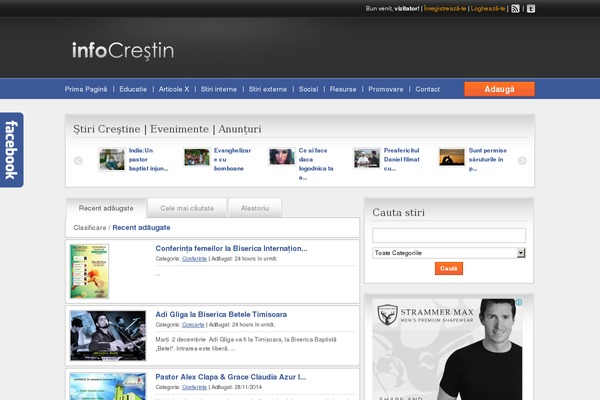Click the Ce ai face carousel thumbnail
The height and width of the screenshot is (400, 600).
coord(282,157)
